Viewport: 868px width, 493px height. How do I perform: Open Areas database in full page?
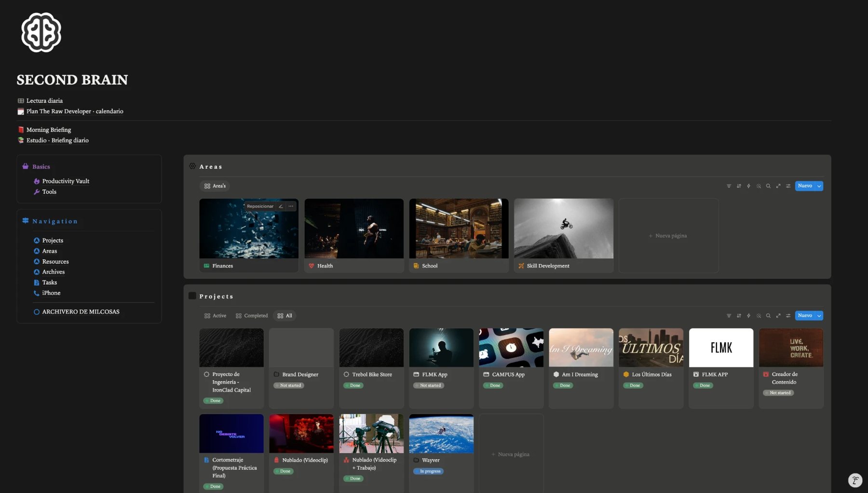pos(778,186)
